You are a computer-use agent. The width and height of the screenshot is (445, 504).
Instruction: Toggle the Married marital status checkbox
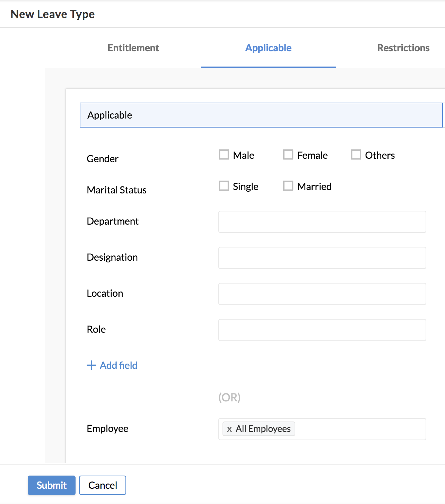tap(288, 186)
